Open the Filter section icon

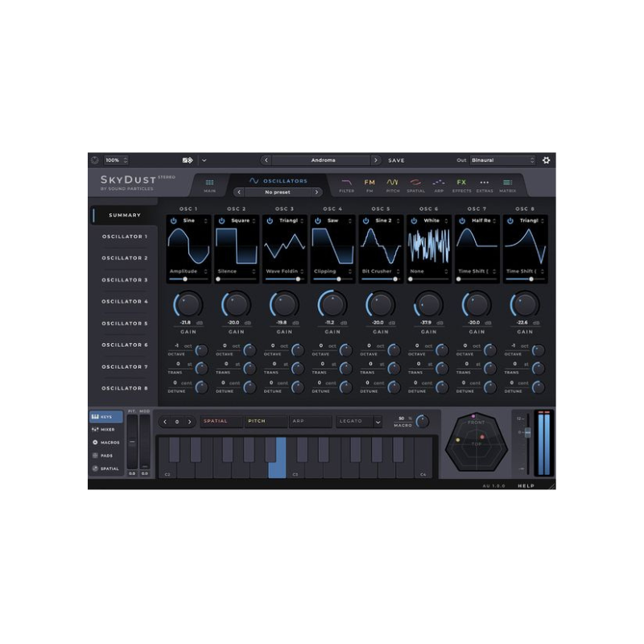click(344, 180)
